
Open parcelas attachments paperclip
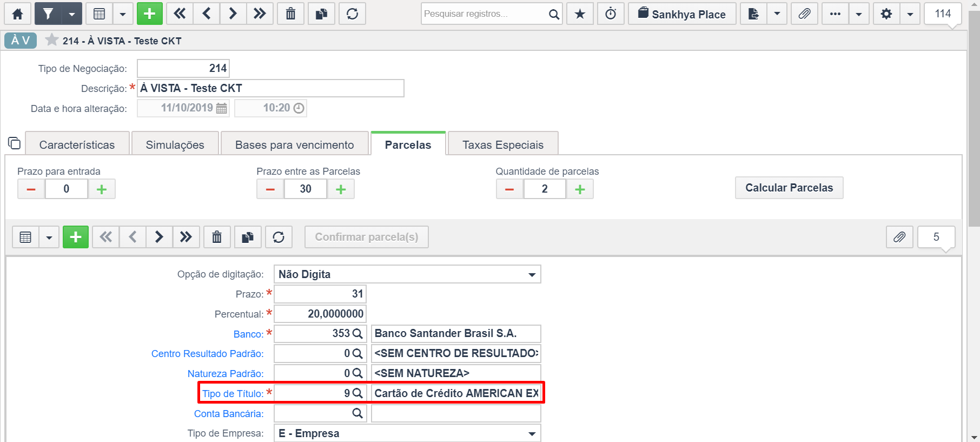tap(899, 237)
